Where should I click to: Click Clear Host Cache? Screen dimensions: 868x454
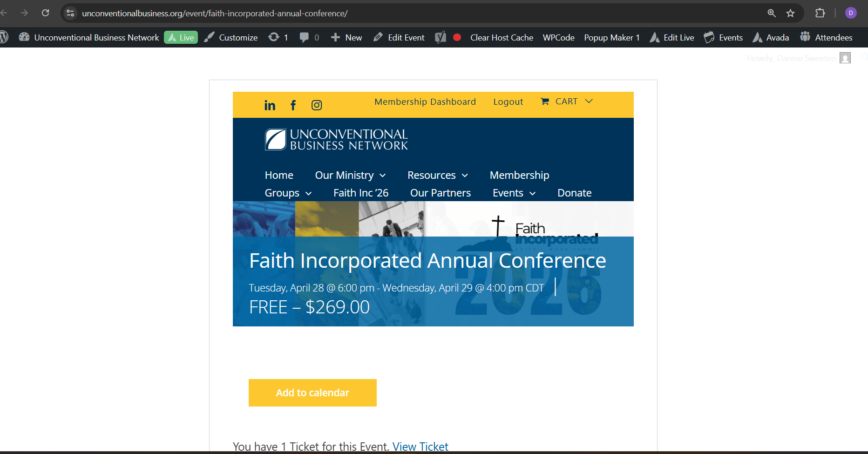502,37
